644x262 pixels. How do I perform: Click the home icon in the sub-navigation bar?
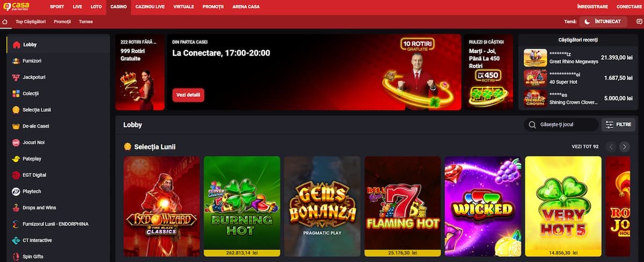pyautogui.click(x=5, y=22)
